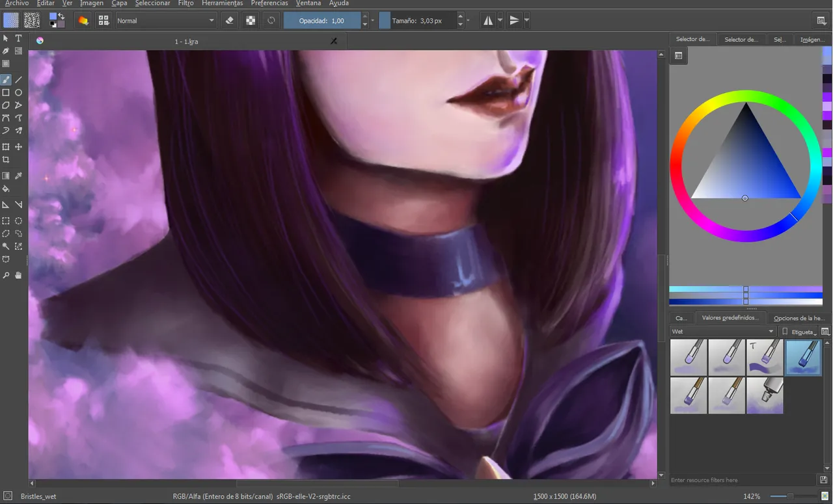Viewport: 833px width, 504px height.
Task: Expand the opacity slider options arrow
Action: [372, 21]
